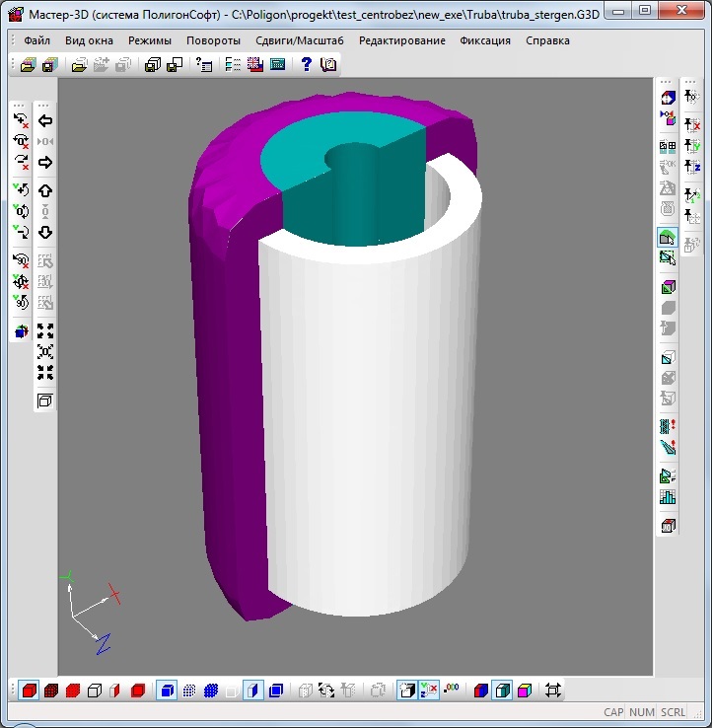The height and width of the screenshot is (728, 713).
Task: Toggle the active blue cube view button
Action: (167, 691)
